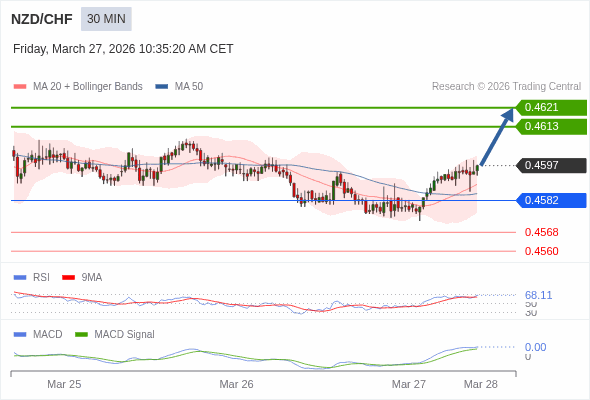
Task: Click the blue MACD legend swatch
Action: (20, 335)
